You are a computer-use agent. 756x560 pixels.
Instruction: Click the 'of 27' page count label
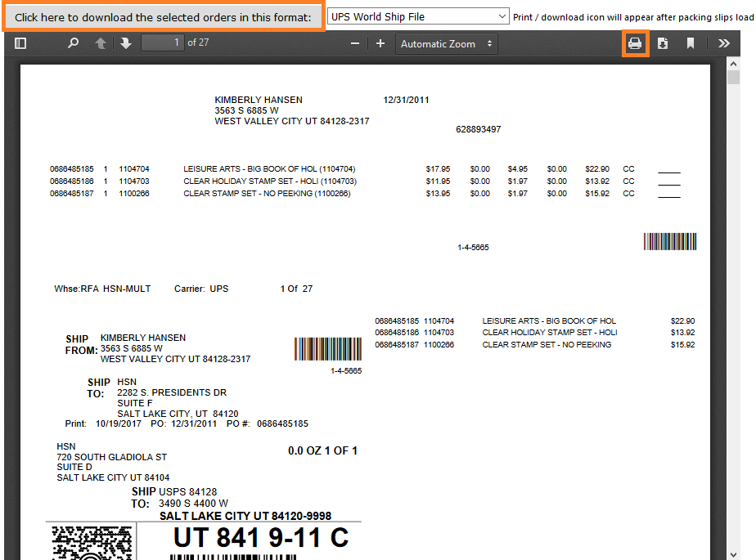click(x=198, y=43)
